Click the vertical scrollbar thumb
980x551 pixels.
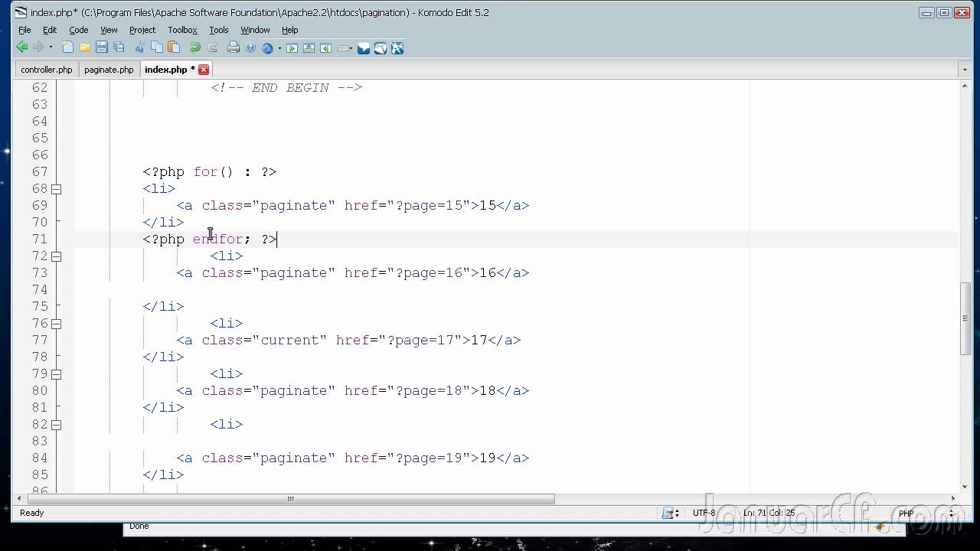[965, 318]
